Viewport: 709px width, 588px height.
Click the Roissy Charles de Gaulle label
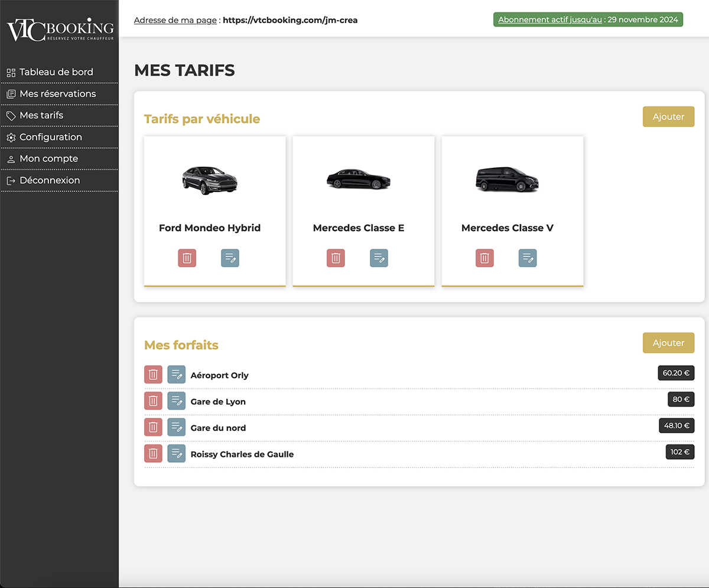pyautogui.click(x=242, y=454)
